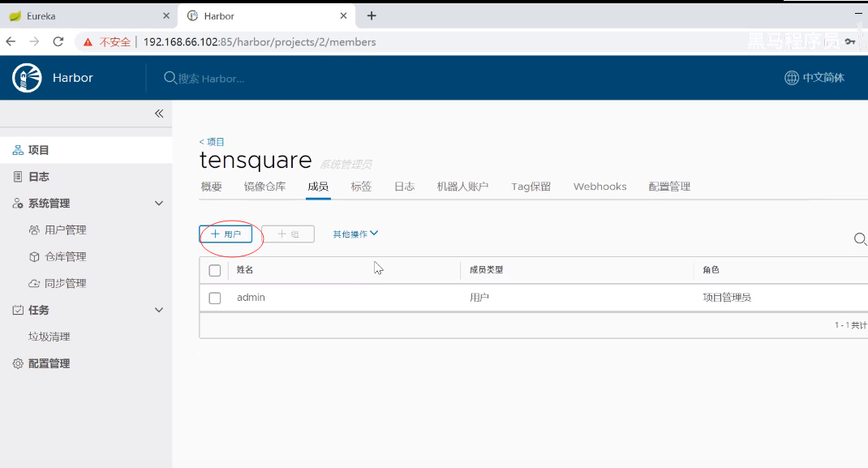Click the + 用户 add user button

pos(226,234)
